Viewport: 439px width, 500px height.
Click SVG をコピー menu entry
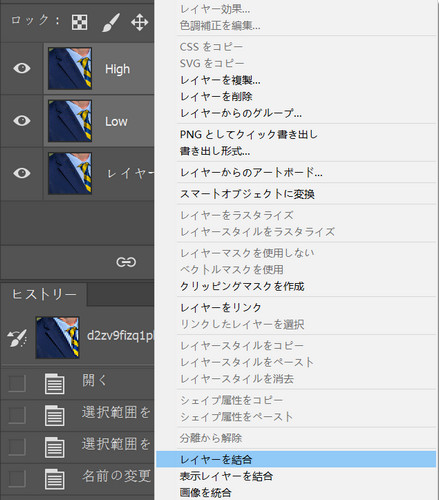212,63
